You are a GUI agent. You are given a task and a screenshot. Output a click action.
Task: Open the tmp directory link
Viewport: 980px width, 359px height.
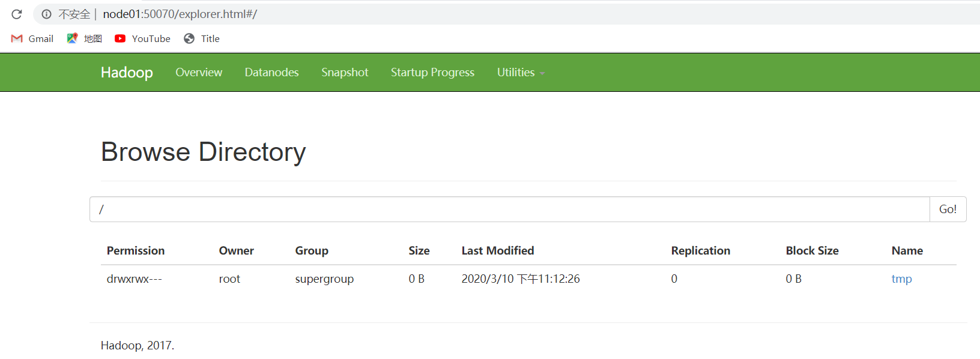[x=901, y=279]
